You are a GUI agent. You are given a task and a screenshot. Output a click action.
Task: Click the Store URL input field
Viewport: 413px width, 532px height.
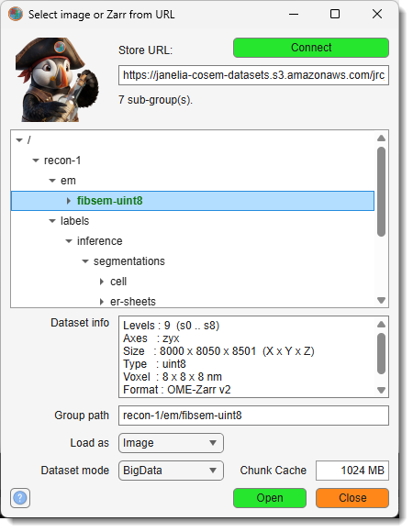(x=253, y=75)
